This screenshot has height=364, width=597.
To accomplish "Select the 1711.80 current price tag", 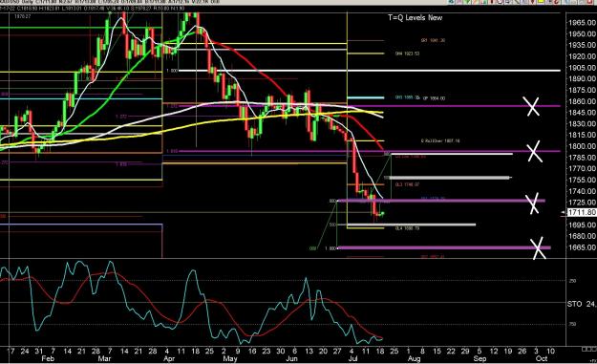I will tap(582, 212).
